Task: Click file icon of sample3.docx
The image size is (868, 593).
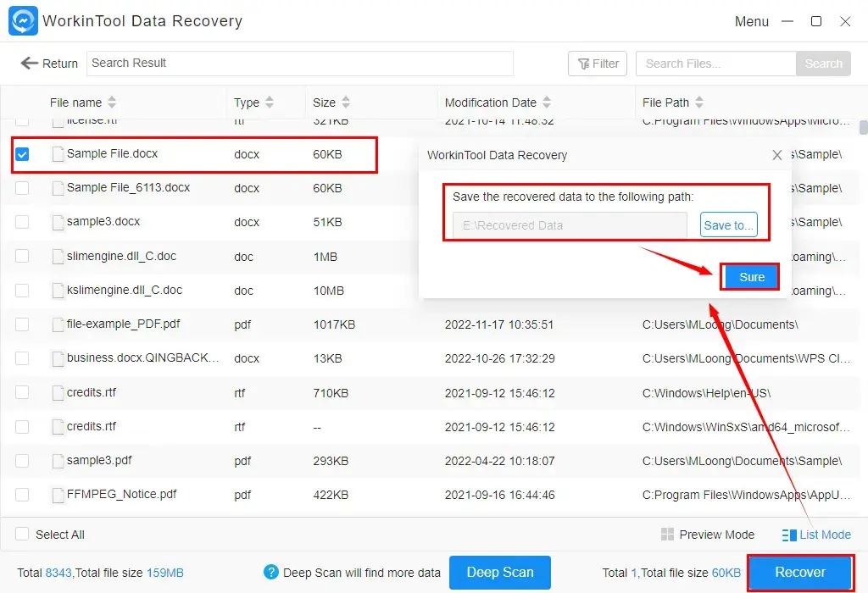Action: (x=58, y=222)
